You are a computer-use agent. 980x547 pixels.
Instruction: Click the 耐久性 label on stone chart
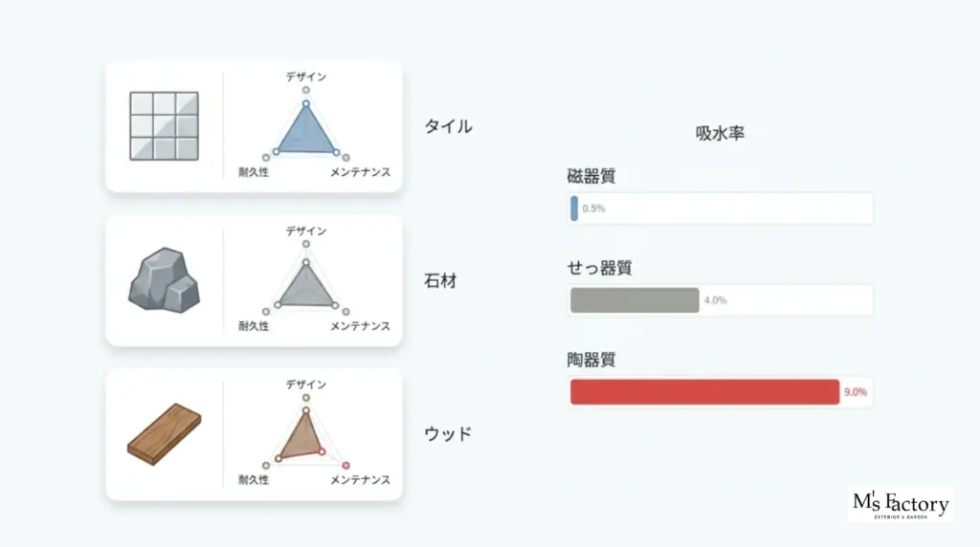[254, 326]
